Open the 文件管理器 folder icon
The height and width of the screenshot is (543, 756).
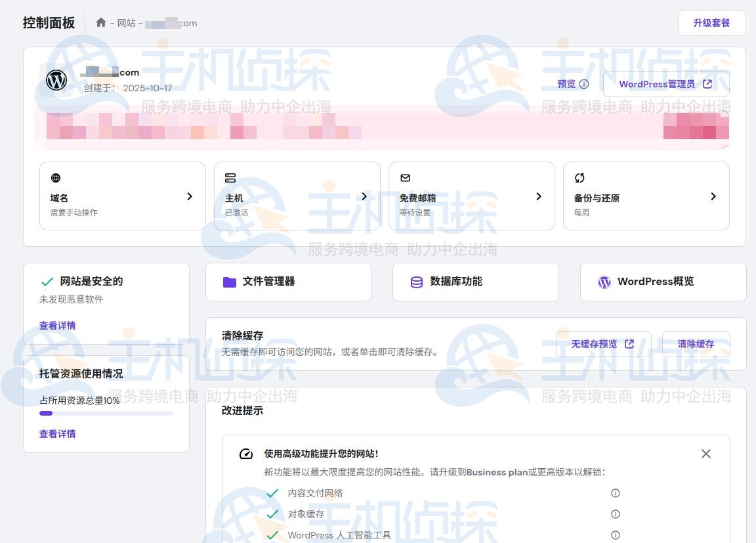tap(228, 281)
